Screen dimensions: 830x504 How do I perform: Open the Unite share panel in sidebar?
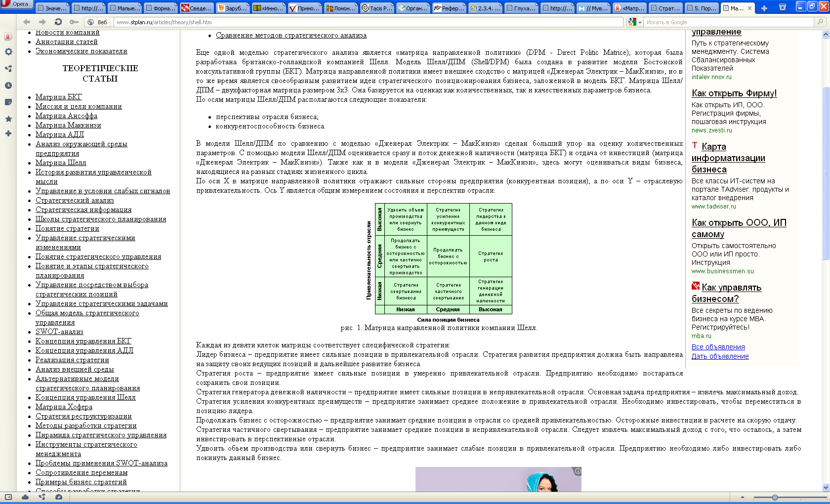tap(8, 69)
